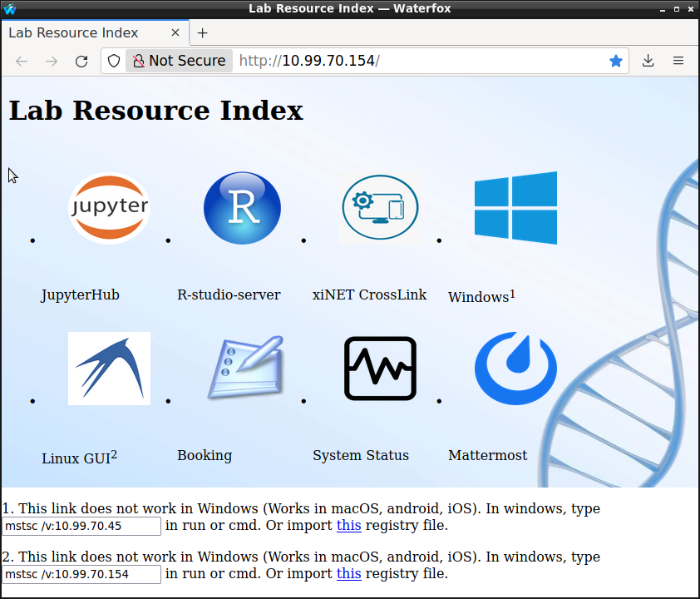700x599 pixels.
Task: Click the xiNET CrossLink text label
Action: pyautogui.click(x=370, y=295)
